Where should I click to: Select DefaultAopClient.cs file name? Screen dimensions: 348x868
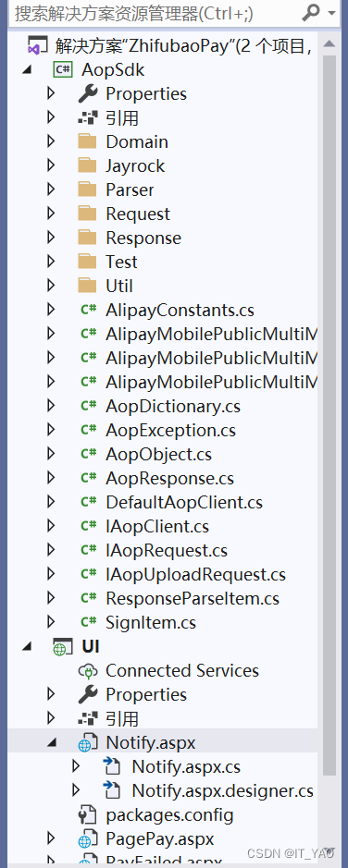pyautogui.click(x=184, y=503)
